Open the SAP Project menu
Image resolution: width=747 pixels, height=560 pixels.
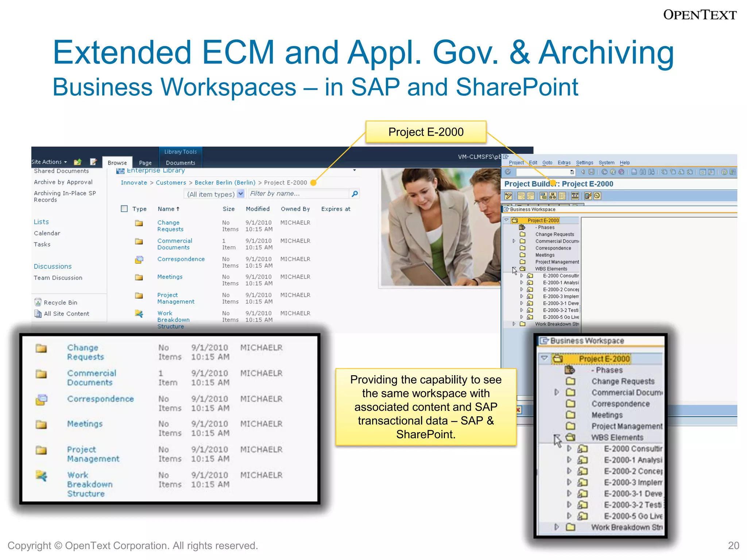pos(516,163)
